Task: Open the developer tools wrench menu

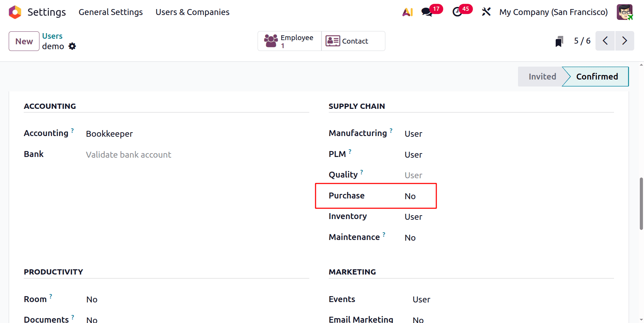Action: (486, 12)
